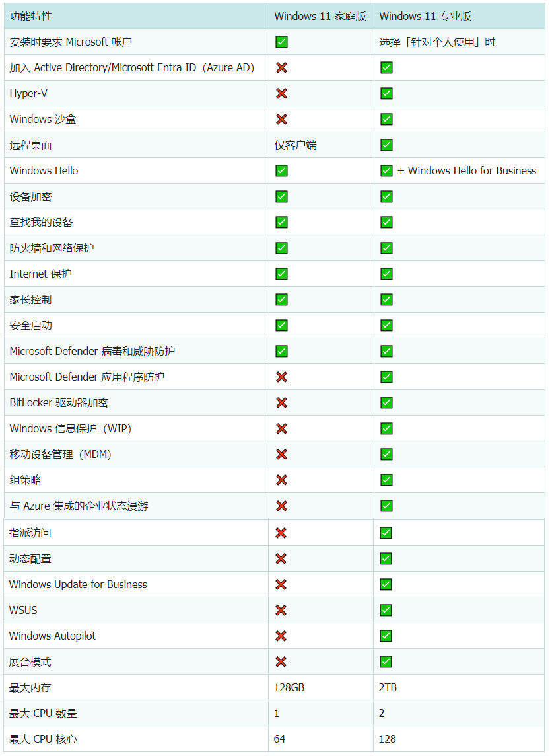Click the red X in WSUS row
This screenshot has width=550, height=756.
(281, 611)
